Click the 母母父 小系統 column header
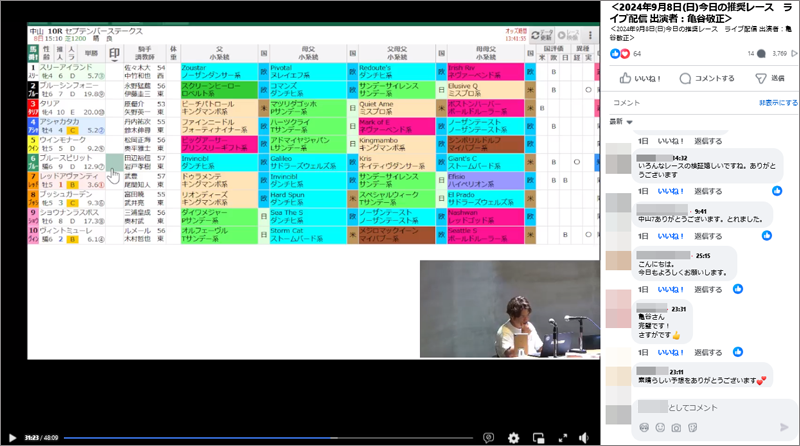 pos(486,54)
